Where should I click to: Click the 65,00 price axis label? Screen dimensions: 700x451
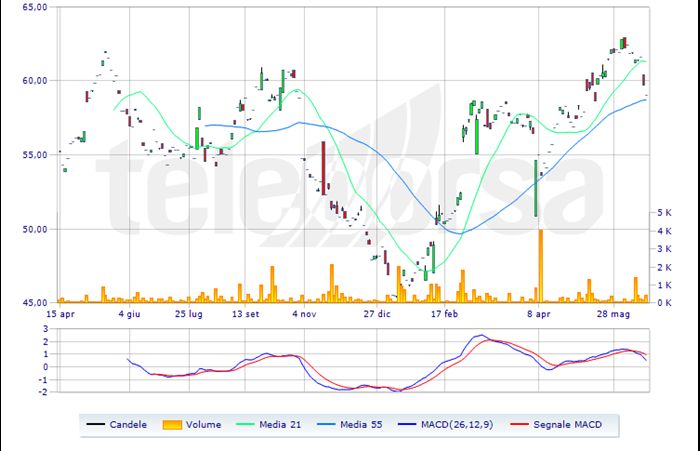(x=35, y=7)
